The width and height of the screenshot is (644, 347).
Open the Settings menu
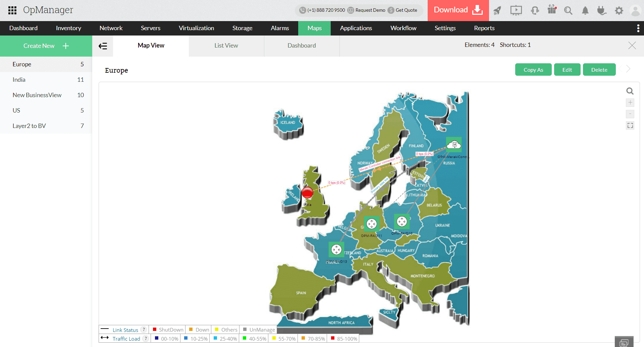pyautogui.click(x=445, y=28)
